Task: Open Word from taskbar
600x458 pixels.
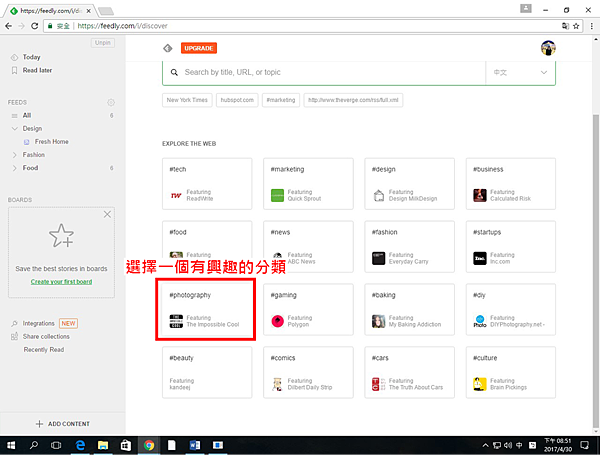Action: pos(195,445)
